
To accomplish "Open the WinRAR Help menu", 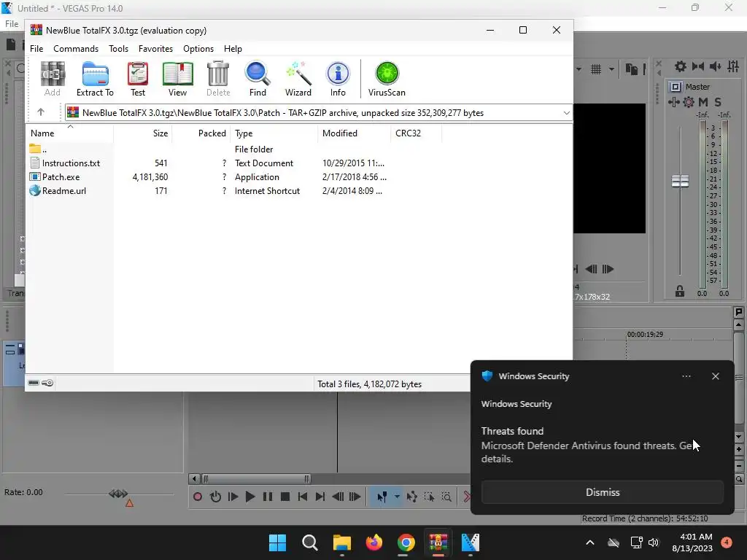I will point(233,49).
